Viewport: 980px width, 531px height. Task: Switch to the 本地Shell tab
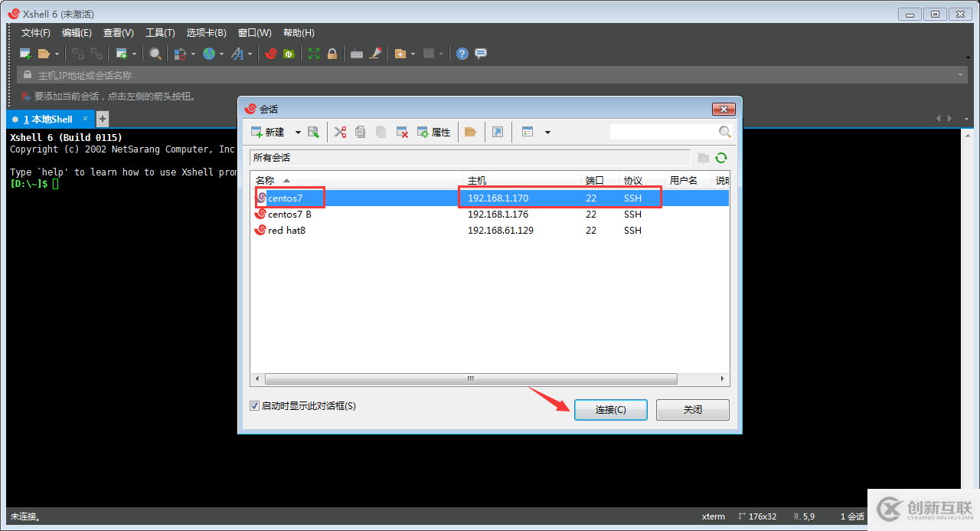pos(46,119)
